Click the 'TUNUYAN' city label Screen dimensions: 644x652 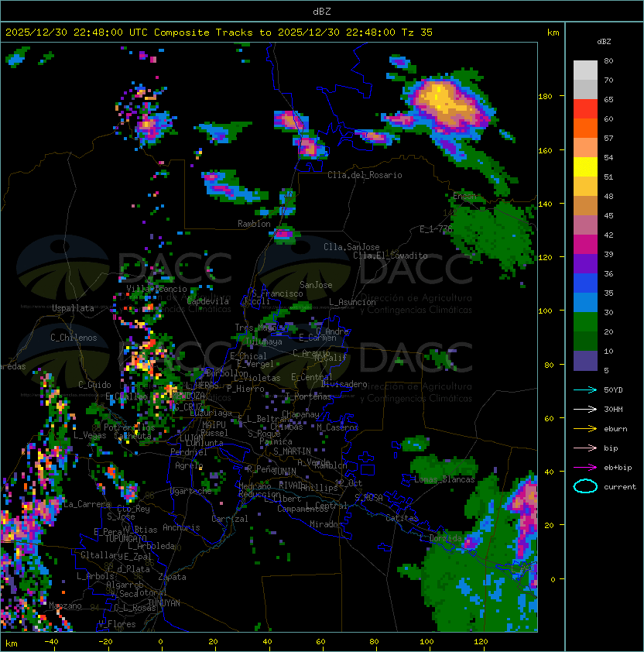[x=164, y=603]
